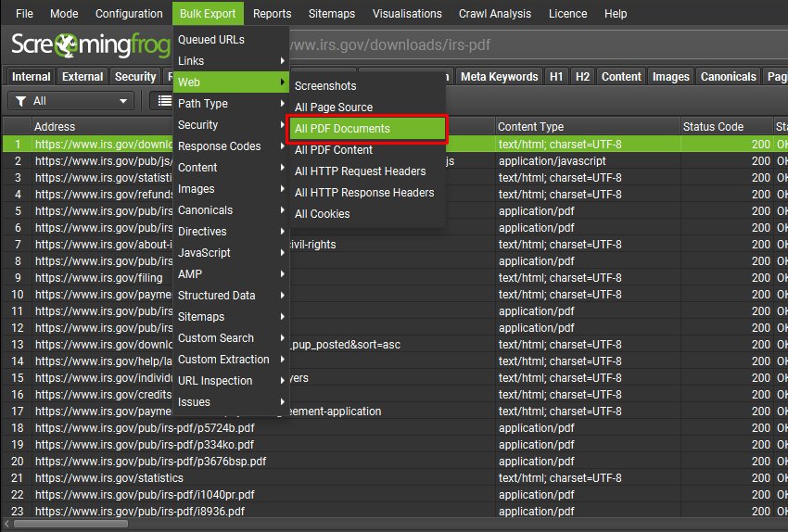Viewport: 788px width, 532px height.
Task: Open the Visualisations menu
Action: [x=407, y=14]
